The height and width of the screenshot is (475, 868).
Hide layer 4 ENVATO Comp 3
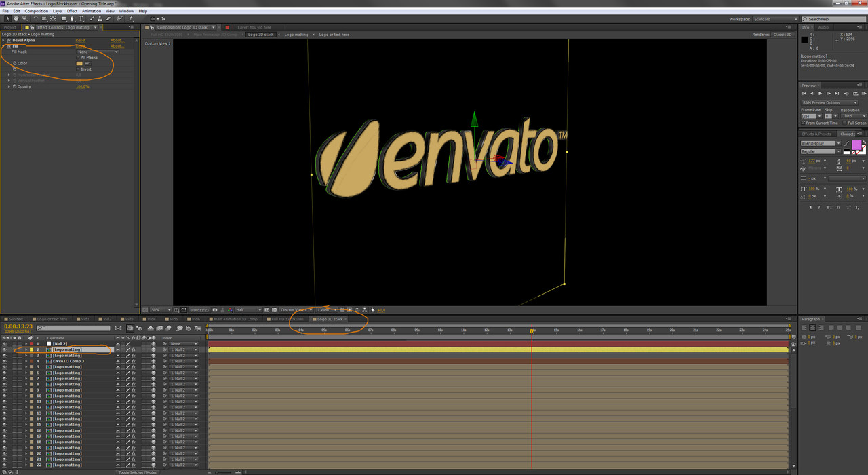click(x=5, y=361)
